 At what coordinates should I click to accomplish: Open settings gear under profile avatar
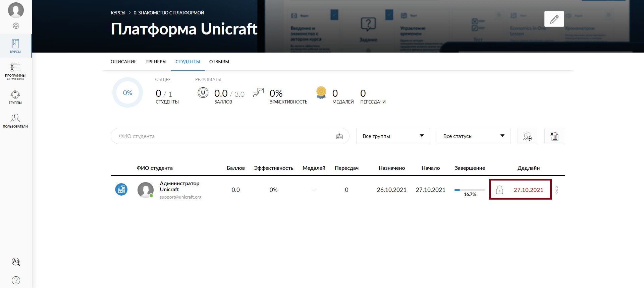pyautogui.click(x=16, y=26)
